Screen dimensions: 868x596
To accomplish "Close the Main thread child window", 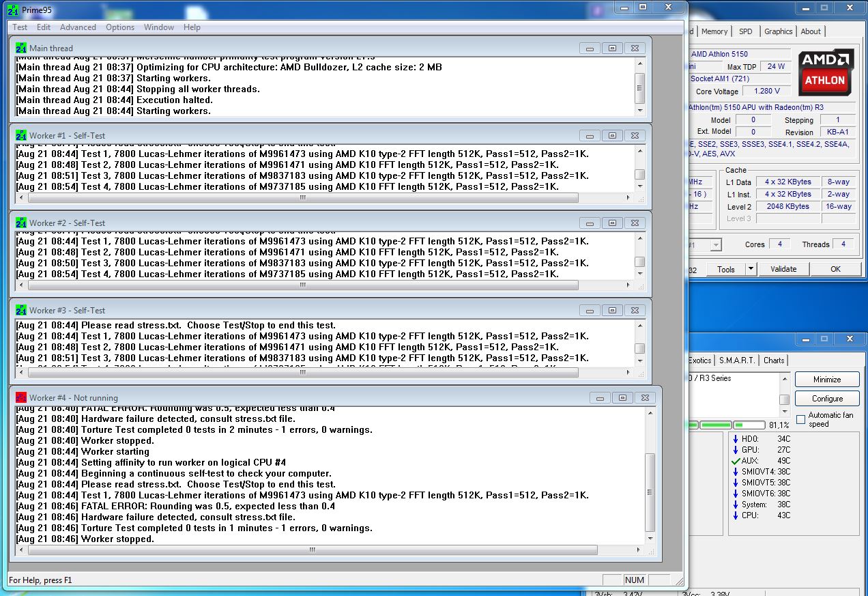I will pyautogui.click(x=635, y=48).
